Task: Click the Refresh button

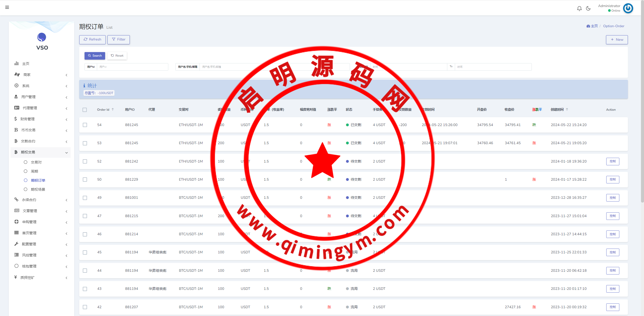Action: pos(92,39)
